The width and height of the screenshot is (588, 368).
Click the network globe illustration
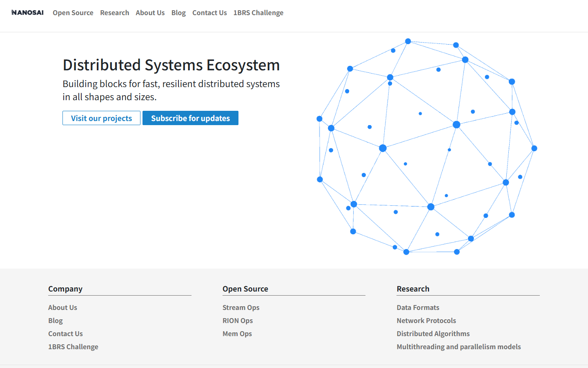(x=427, y=147)
